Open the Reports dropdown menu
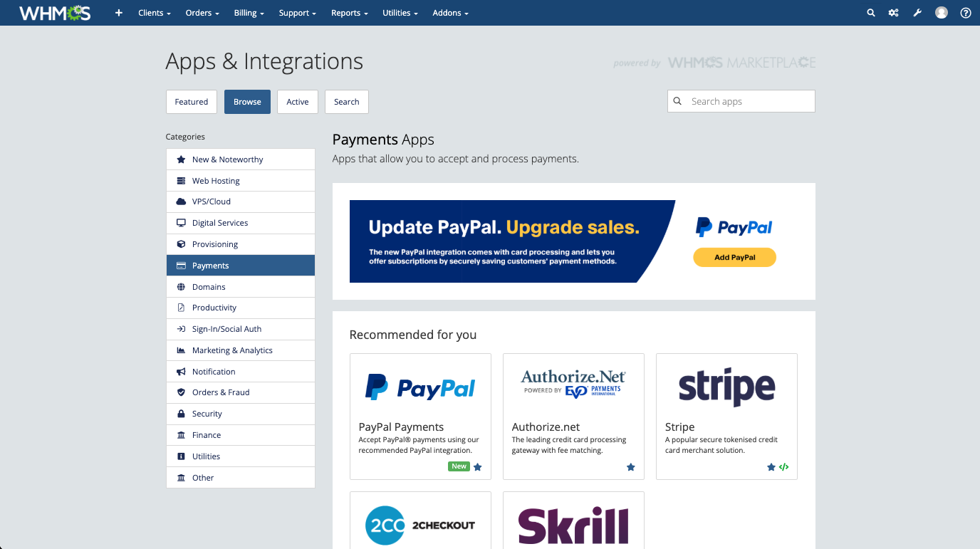This screenshot has height=549, width=980. click(x=349, y=13)
